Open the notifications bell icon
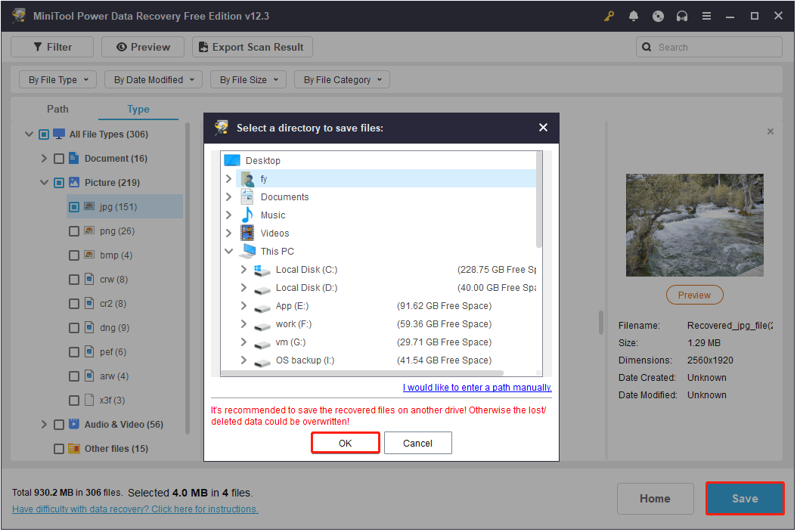Image resolution: width=797 pixels, height=532 pixels. tap(633, 16)
